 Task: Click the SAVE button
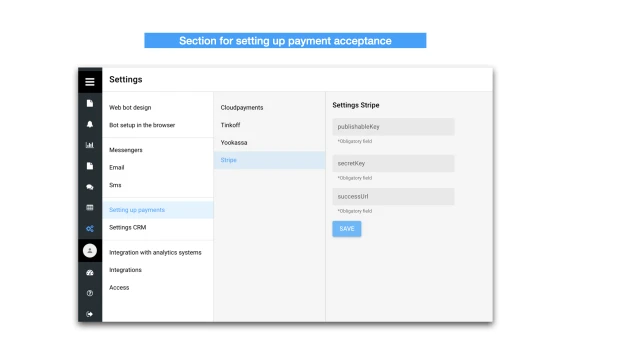pyautogui.click(x=347, y=229)
